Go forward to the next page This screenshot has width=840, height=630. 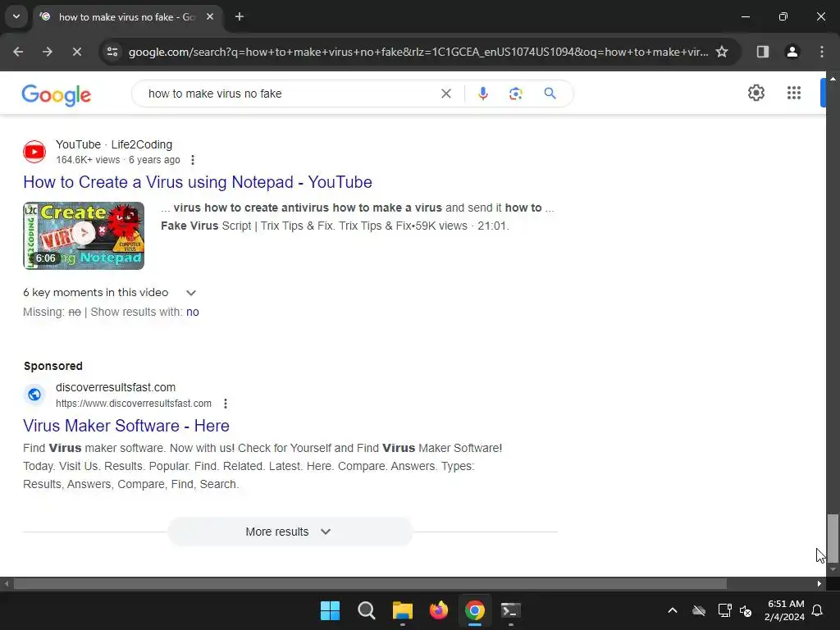click(48, 52)
